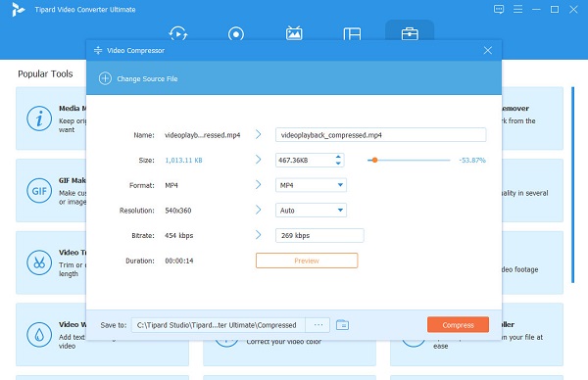Increase output size with up arrow

tap(338, 157)
